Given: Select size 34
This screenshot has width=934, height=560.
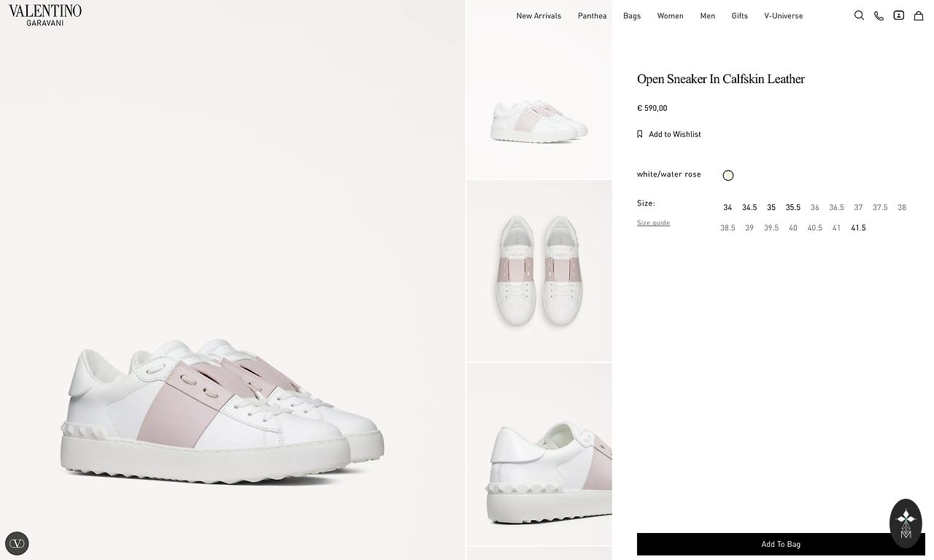Looking at the screenshot, I should [727, 208].
